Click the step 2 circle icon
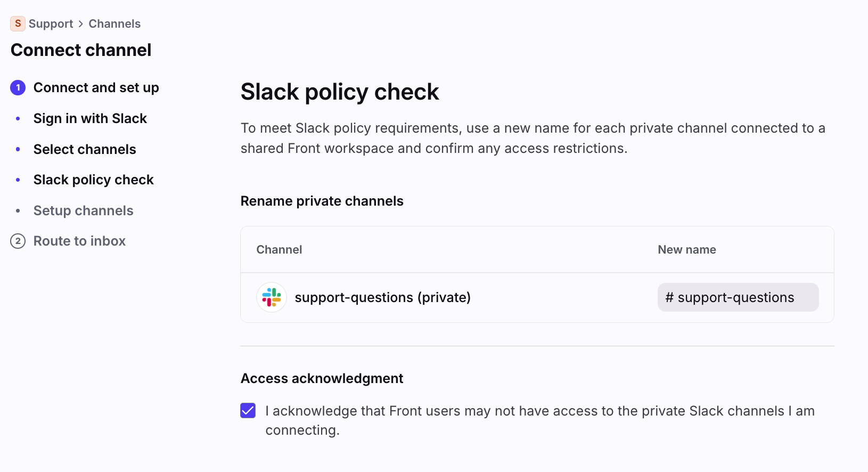 [18, 241]
